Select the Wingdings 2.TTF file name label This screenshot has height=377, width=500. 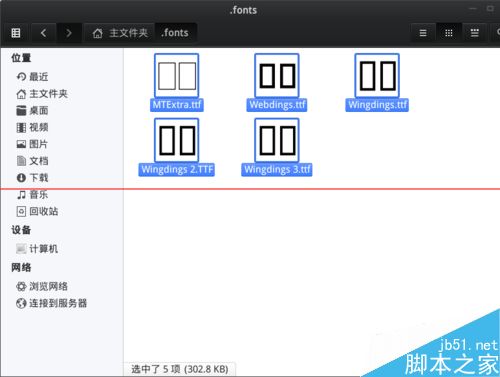point(177,169)
